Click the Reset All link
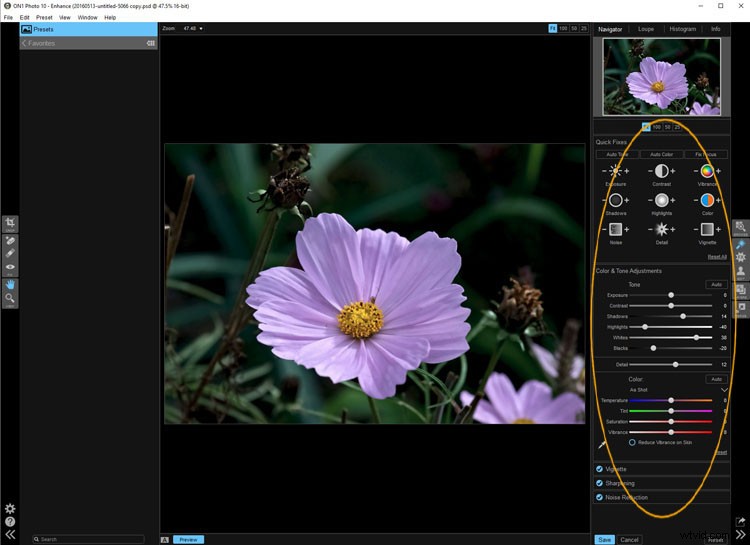Viewport: 750px width, 545px height. click(717, 257)
